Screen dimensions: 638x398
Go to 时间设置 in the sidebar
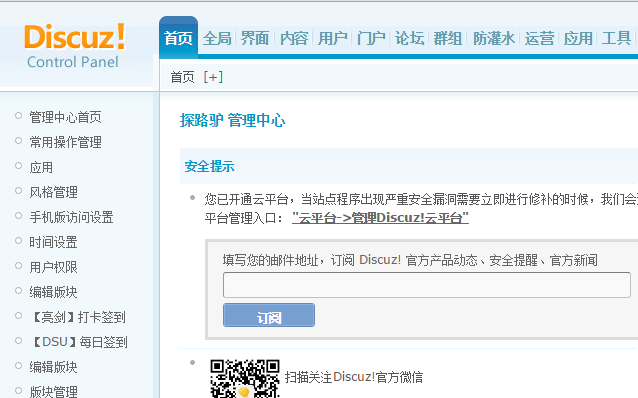(53, 242)
